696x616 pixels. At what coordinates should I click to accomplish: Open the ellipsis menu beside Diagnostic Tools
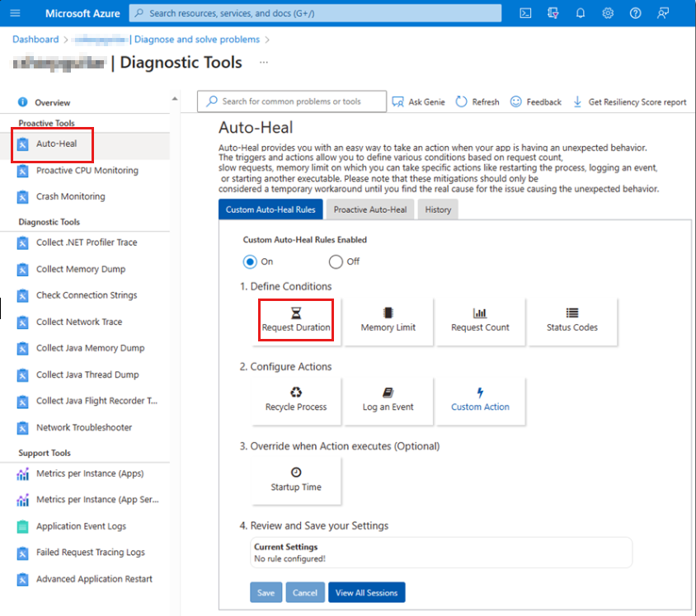coord(266,62)
